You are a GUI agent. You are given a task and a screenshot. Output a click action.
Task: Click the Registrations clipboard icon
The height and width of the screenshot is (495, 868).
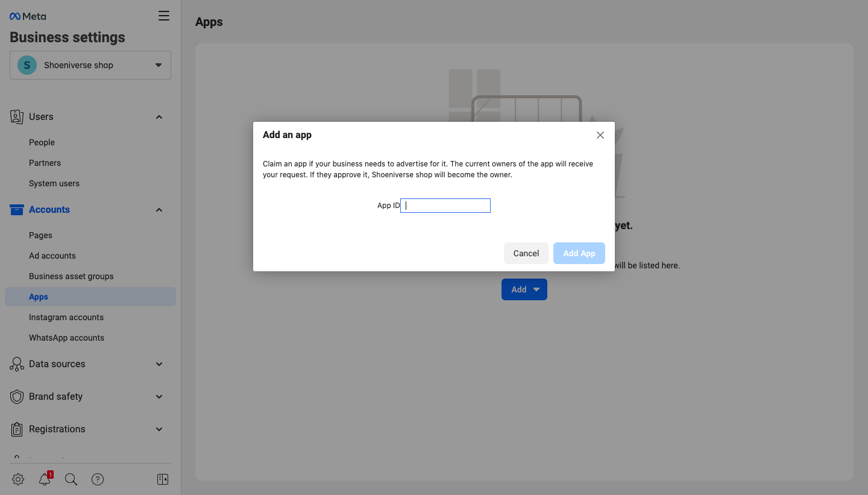tap(17, 429)
